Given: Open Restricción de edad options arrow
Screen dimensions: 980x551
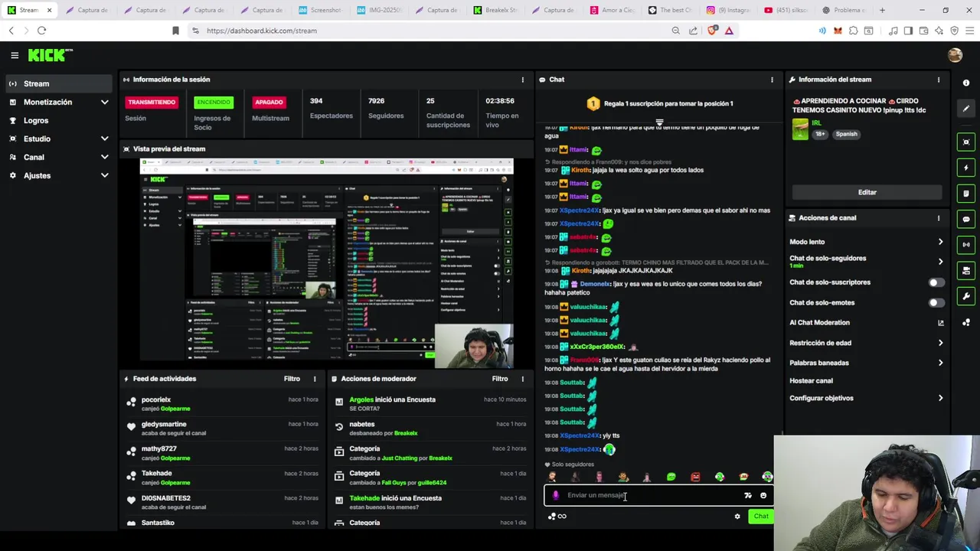Looking at the screenshot, I should click(940, 343).
